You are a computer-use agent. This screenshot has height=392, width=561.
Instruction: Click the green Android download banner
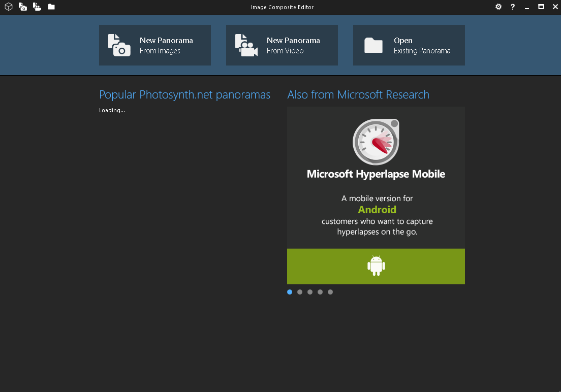[376, 267]
